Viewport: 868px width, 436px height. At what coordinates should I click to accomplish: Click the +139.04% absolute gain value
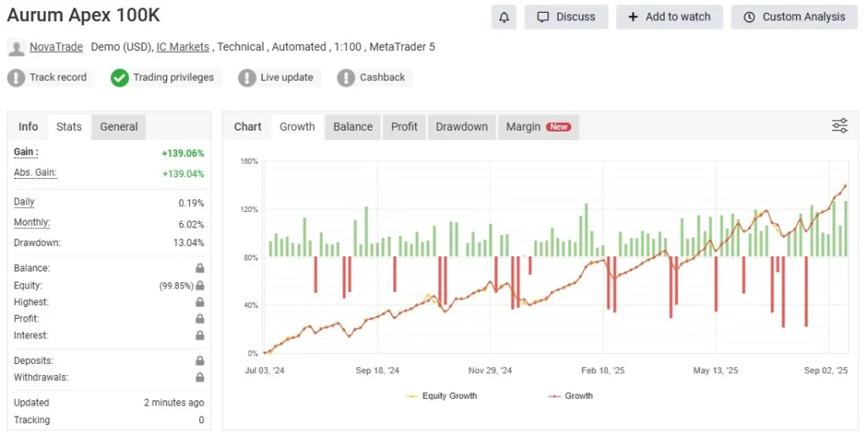tap(183, 174)
